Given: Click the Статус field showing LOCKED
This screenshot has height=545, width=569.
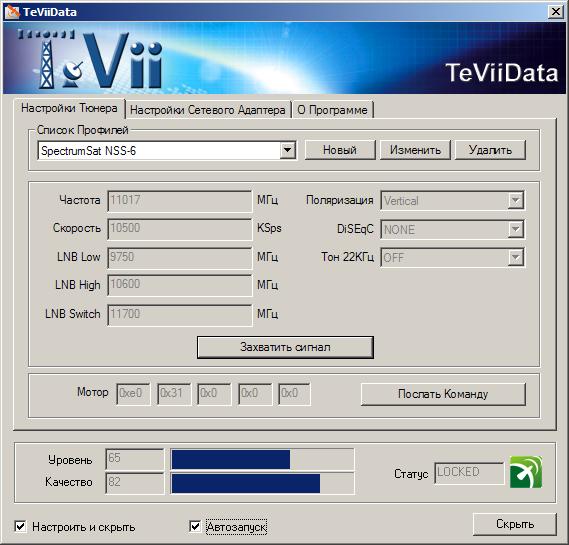Looking at the screenshot, I should (x=469, y=473).
